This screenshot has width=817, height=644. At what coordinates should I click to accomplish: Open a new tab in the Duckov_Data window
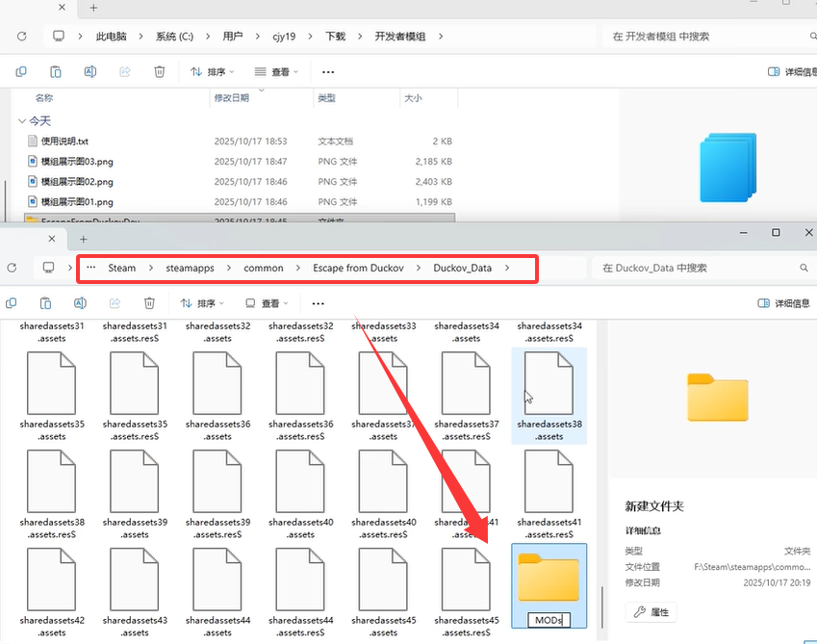(83, 238)
